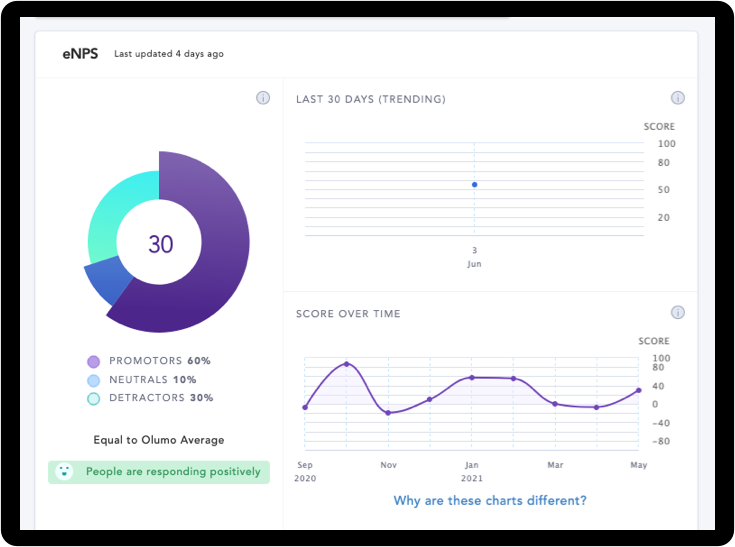Click 'Sep 2020' axis label
Image resolution: width=735 pixels, height=547 pixels.
tap(305, 472)
